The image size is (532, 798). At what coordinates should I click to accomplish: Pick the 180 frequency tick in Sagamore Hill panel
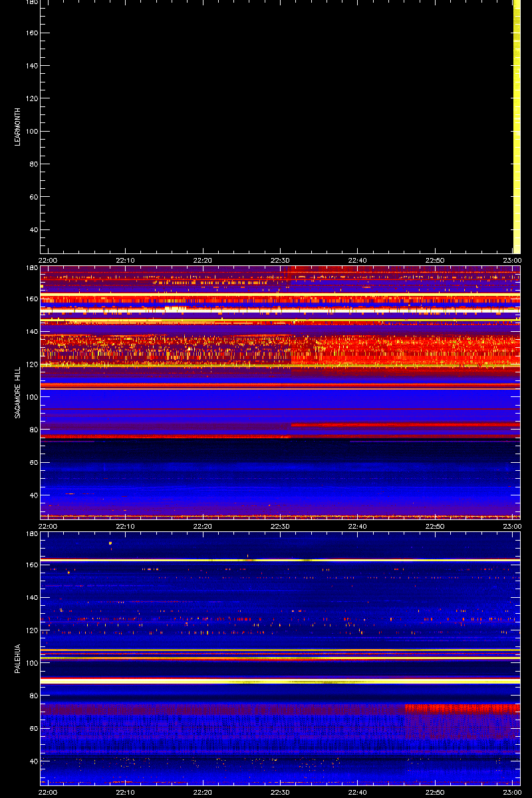33,268
